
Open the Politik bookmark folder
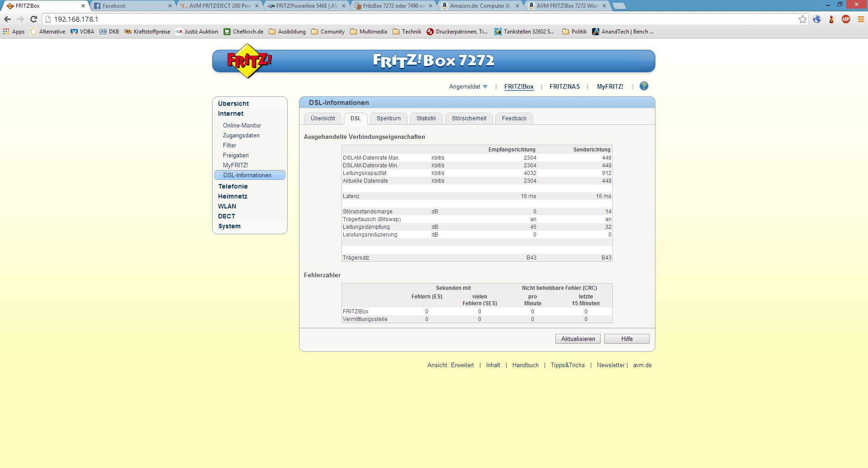[x=574, y=32]
